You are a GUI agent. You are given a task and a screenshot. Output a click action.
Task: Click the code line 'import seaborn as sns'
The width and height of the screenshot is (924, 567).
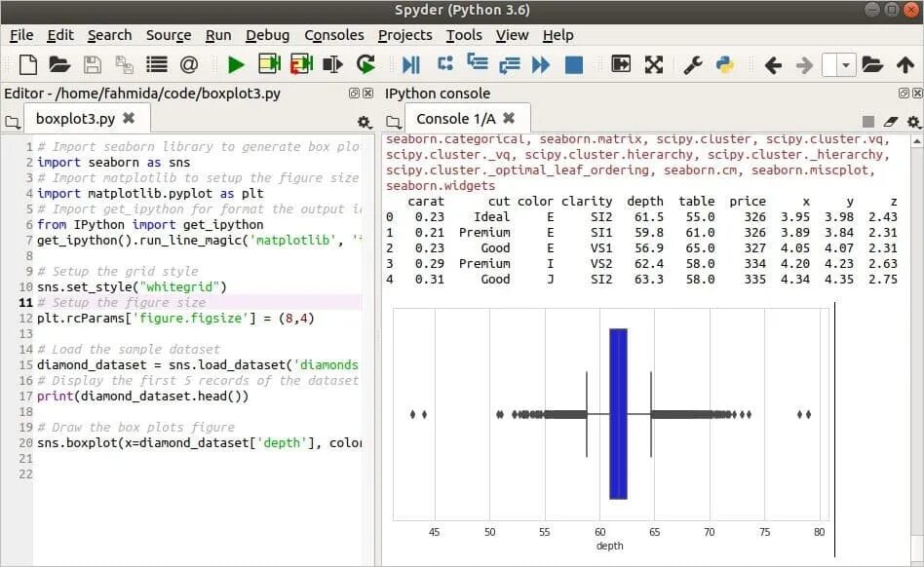click(114, 163)
